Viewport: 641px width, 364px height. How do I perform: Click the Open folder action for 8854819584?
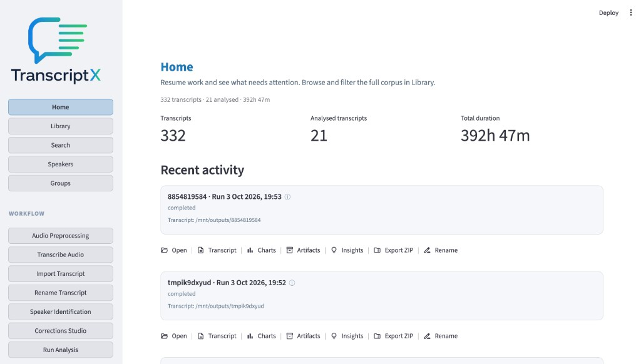click(174, 250)
